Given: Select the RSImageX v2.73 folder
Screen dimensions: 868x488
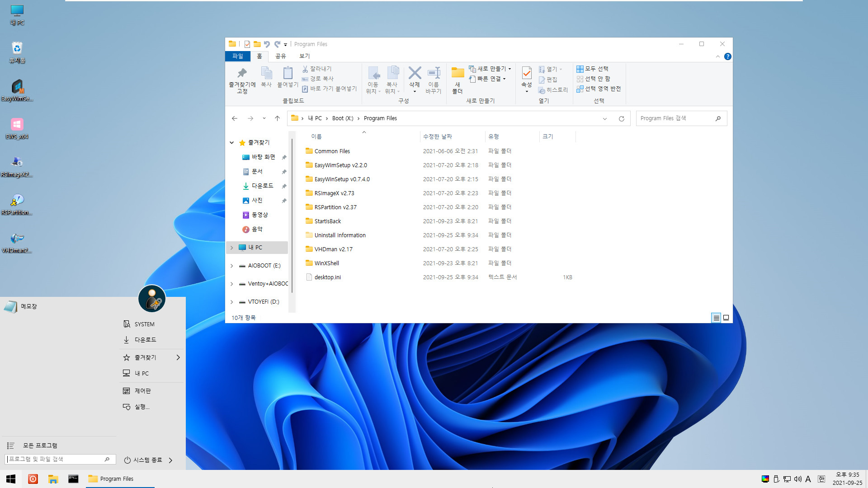Looking at the screenshot, I should 335,193.
